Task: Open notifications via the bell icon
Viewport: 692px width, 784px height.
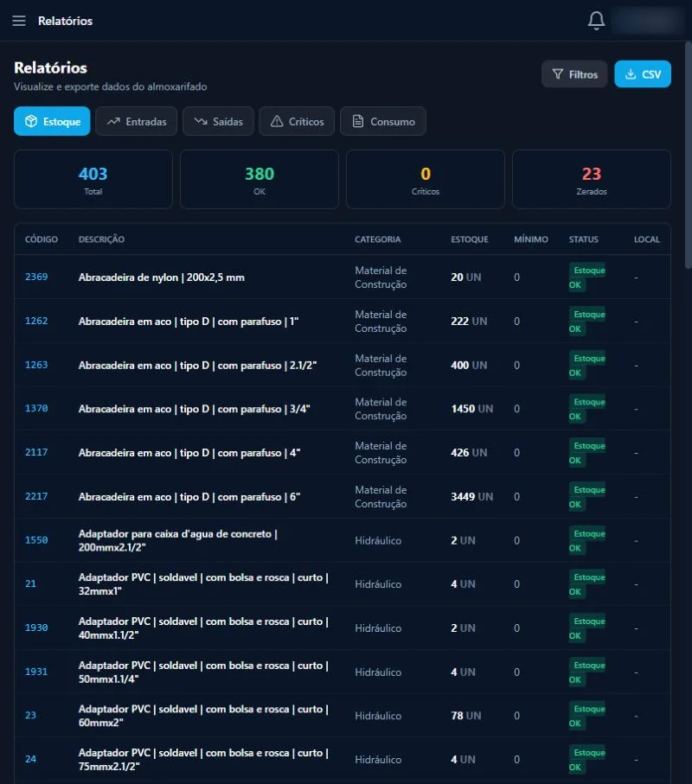Action: click(x=596, y=21)
